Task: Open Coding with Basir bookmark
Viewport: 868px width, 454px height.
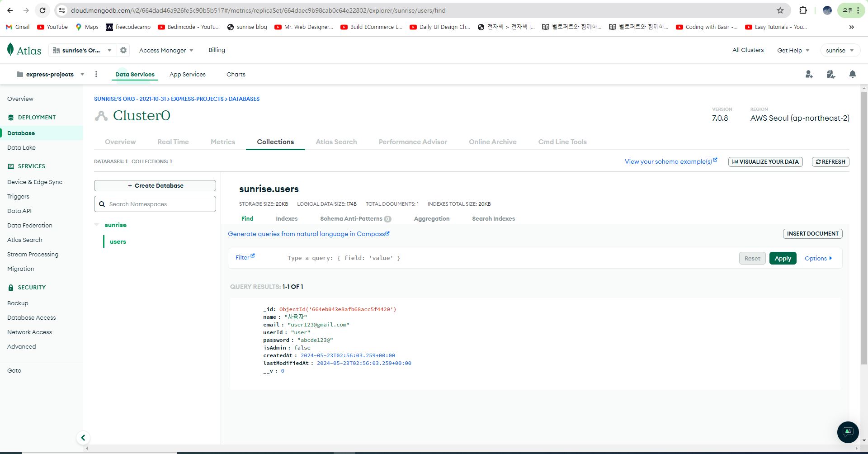Action: click(707, 27)
